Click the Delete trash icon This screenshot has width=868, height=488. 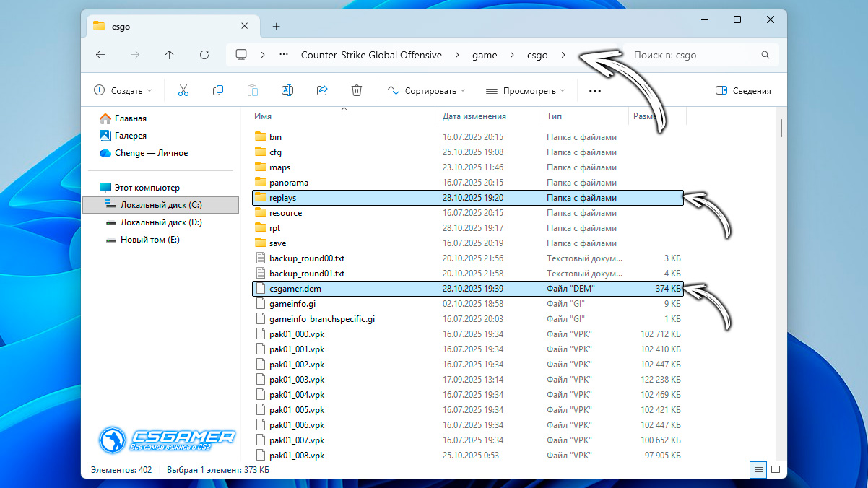356,90
